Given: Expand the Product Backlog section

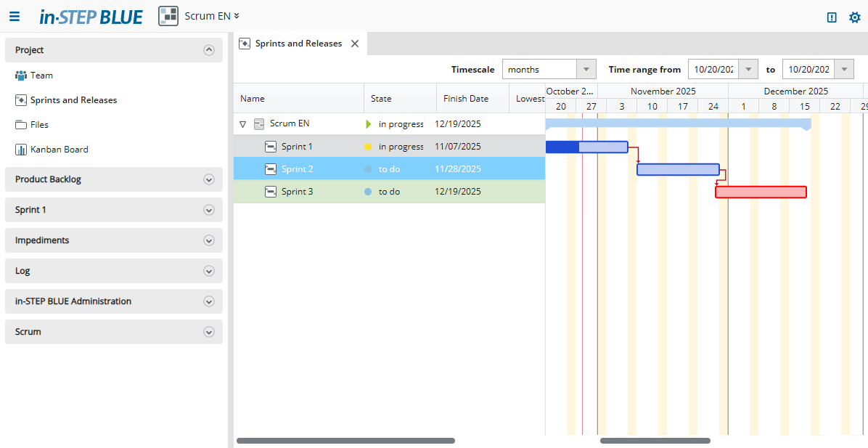Looking at the screenshot, I should point(209,179).
